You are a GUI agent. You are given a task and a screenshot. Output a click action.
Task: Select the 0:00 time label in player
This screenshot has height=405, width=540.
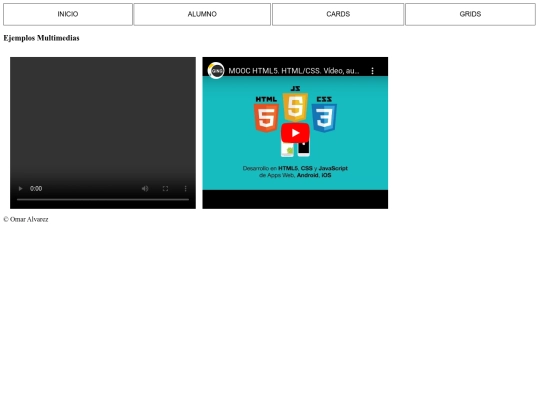click(x=36, y=188)
